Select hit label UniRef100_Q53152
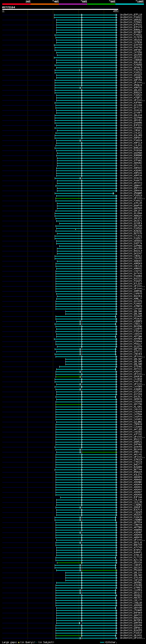The image size is (146, 644). 131,58
